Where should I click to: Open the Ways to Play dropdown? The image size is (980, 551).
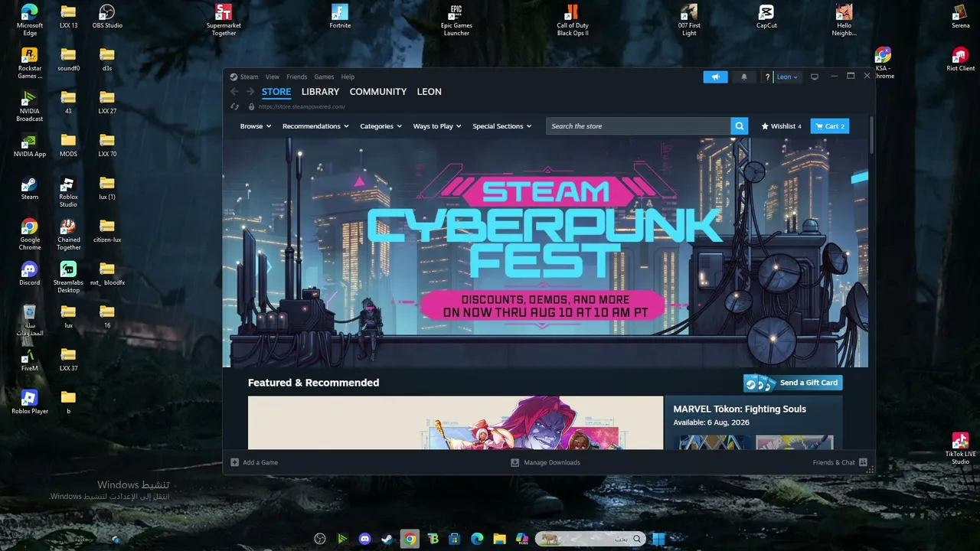(x=437, y=126)
